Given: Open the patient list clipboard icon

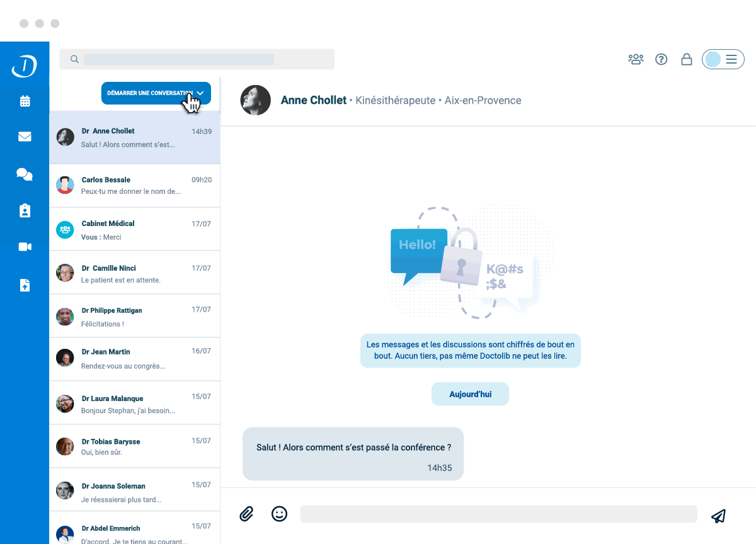Looking at the screenshot, I should tap(25, 210).
